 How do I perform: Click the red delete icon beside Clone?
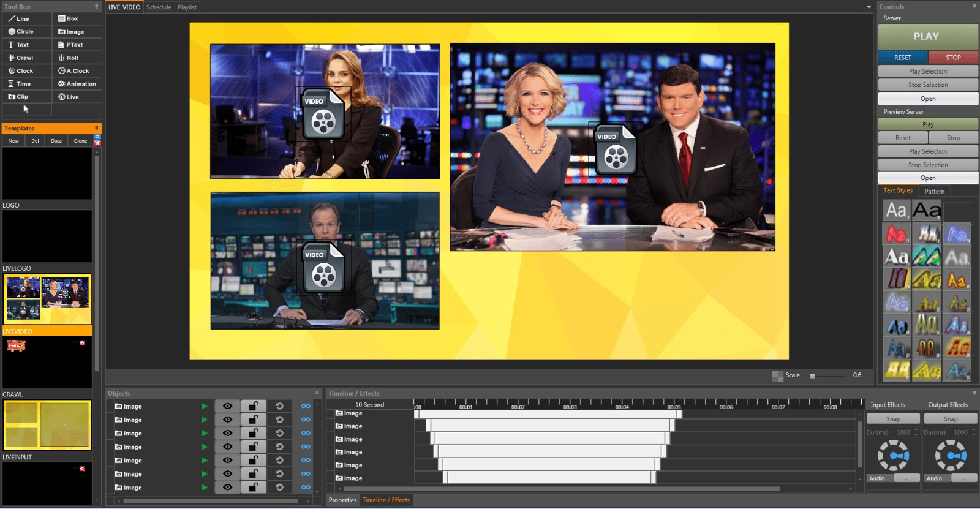97,143
